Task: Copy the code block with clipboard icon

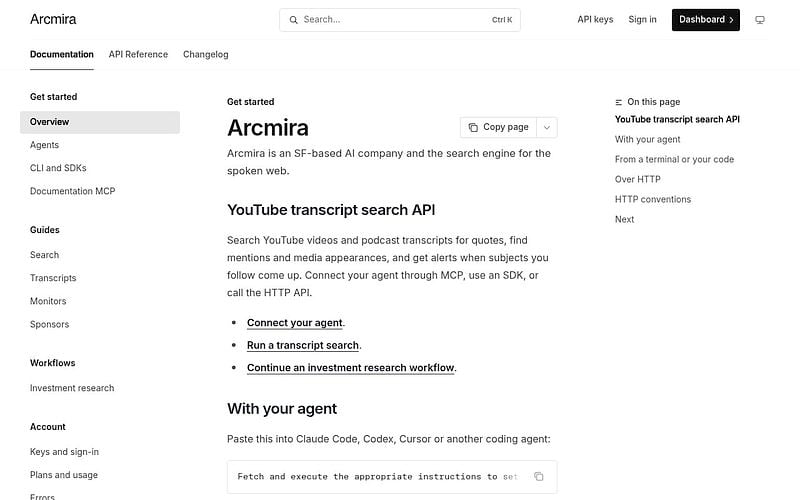Action: point(538,477)
